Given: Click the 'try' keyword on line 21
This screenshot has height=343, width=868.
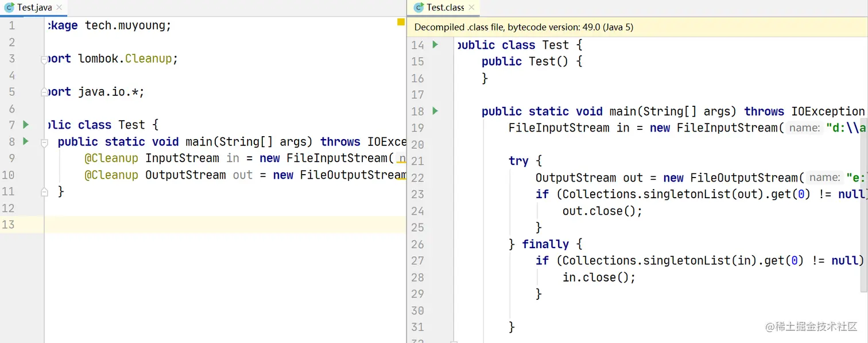Looking at the screenshot, I should pos(518,161).
